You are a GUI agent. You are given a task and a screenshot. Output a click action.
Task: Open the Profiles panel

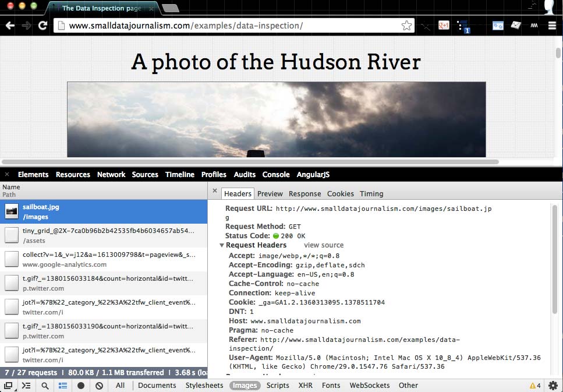pyautogui.click(x=214, y=175)
